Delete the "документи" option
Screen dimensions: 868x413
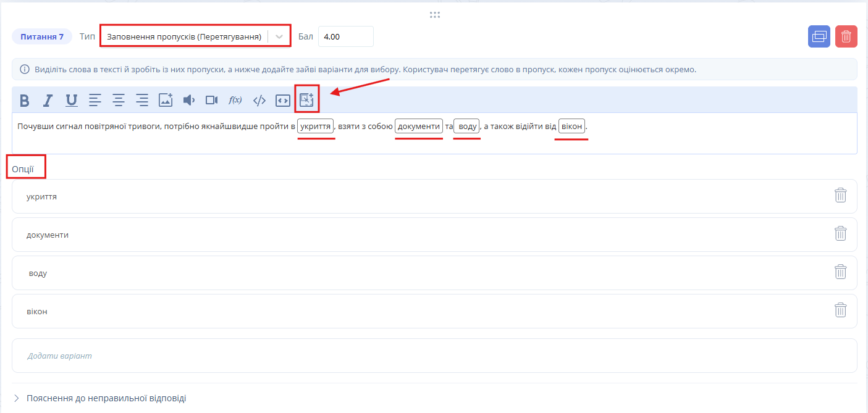tap(841, 234)
